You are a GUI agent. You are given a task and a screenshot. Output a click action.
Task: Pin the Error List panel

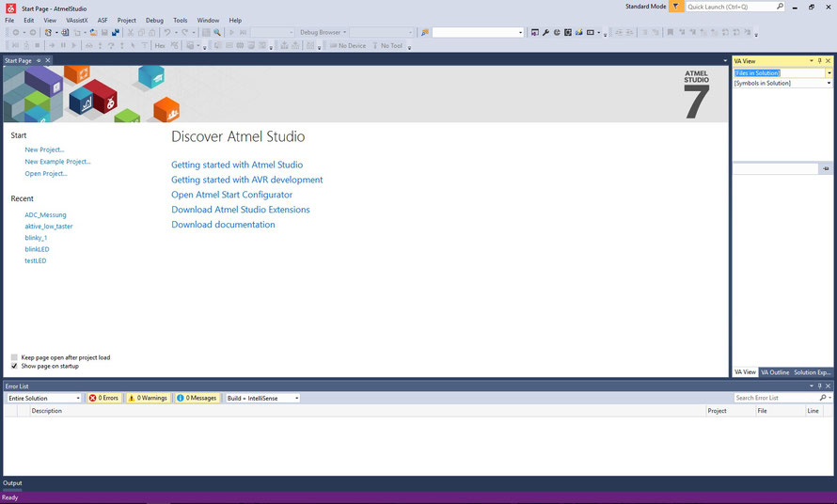tap(820, 386)
